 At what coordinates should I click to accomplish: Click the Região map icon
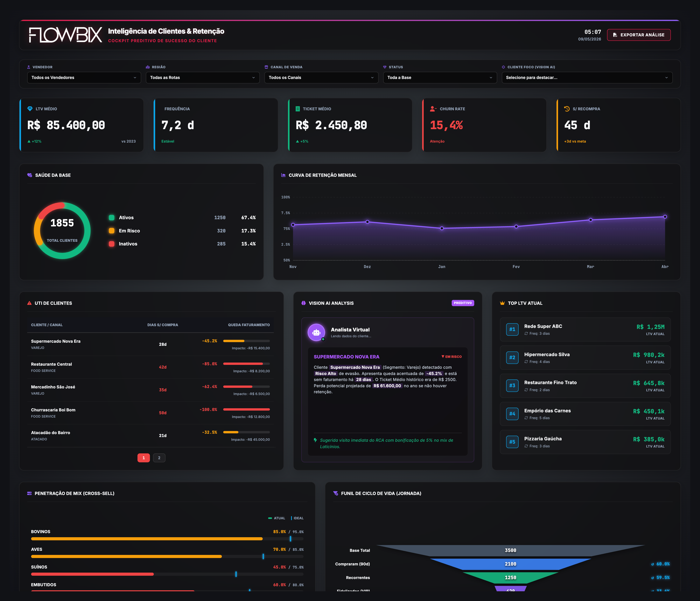click(148, 67)
